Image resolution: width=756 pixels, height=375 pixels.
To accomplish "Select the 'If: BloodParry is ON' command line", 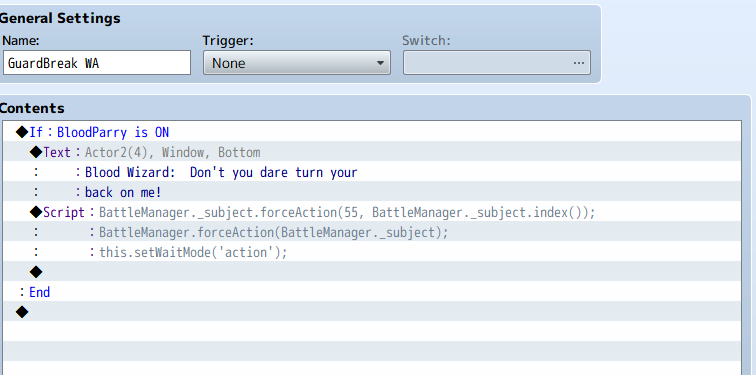I will click(372, 132).
